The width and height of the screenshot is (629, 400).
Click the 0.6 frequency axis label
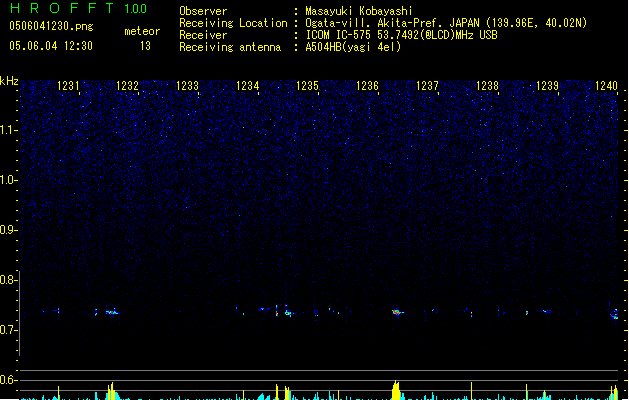click(x=8, y=380)
